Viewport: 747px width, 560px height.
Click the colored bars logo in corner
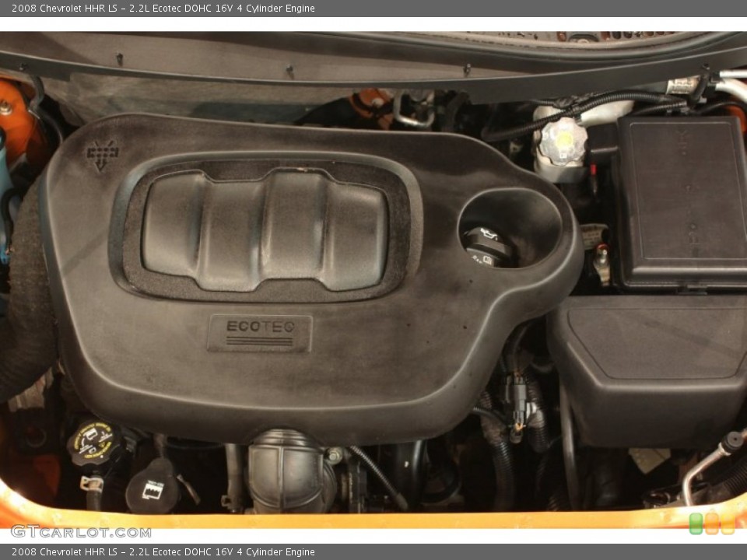pyautogui.click(x=712, y=523)
